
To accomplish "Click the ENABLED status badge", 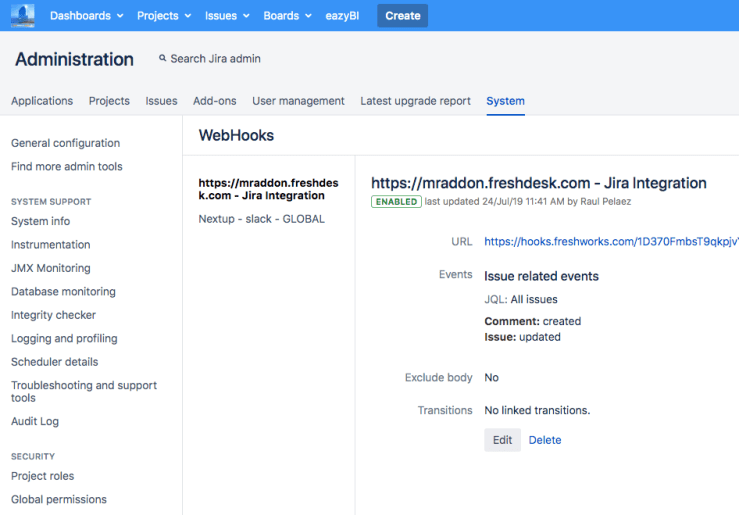I will coord(396,201).
